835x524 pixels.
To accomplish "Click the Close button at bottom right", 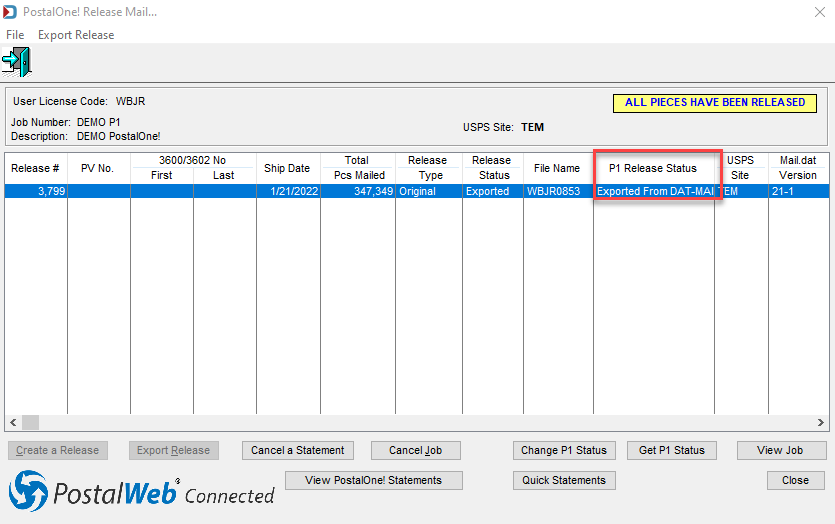I will pos(796,480).
